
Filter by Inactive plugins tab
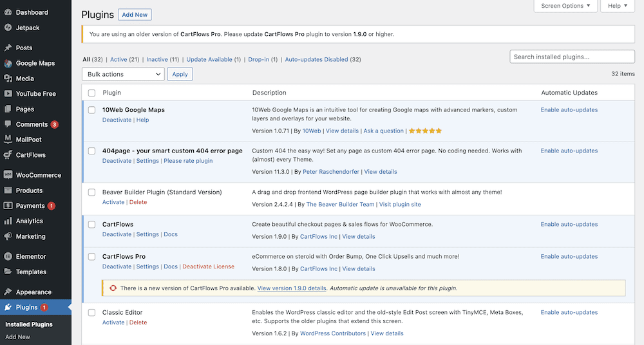(x=157, y=59)
